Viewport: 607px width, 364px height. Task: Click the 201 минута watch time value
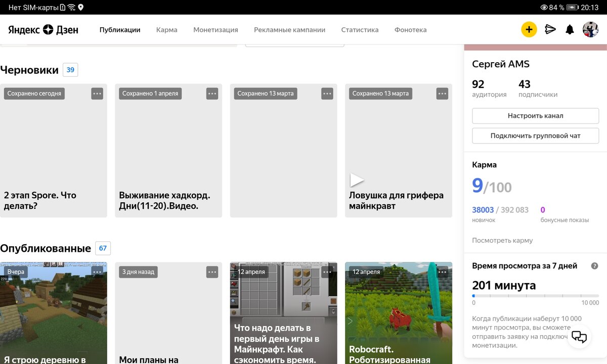click(x=504, y=285)
